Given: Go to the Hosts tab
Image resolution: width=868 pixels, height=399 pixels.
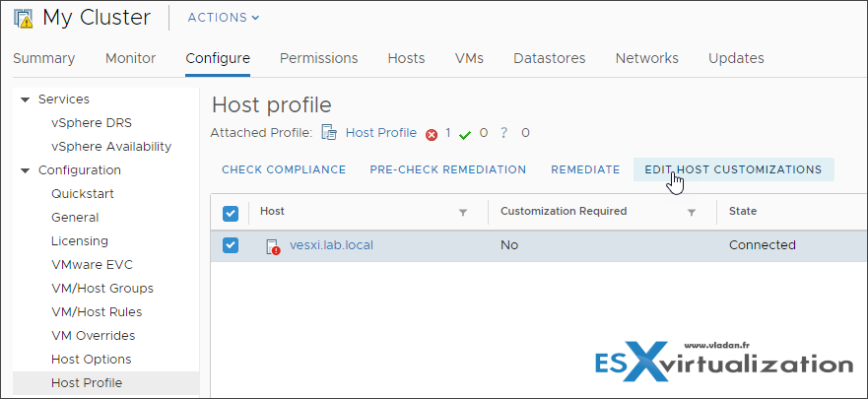Looking at the screenshot, I should pyautogui.click(x=406, y=58).
